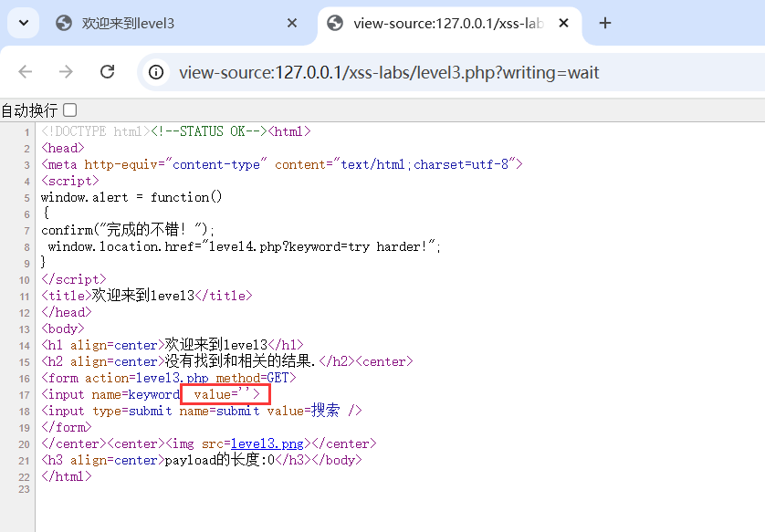The width and height of the screenshot is (765, 532).
Task: Switch to the 欢迎来到level3 tab
Action: point(175,23)
